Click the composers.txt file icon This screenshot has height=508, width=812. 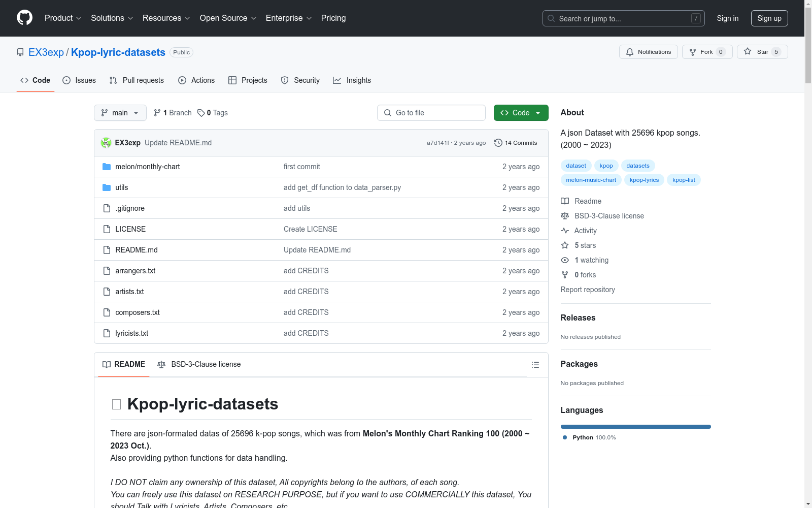point(107,312)
